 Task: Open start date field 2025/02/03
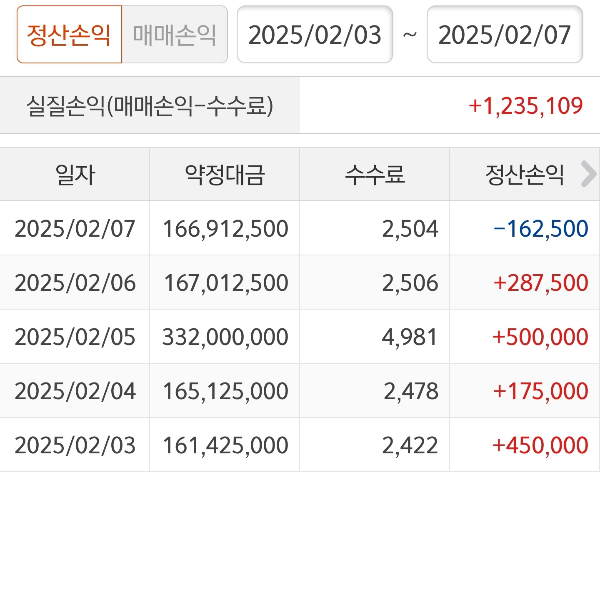[315, 35]
